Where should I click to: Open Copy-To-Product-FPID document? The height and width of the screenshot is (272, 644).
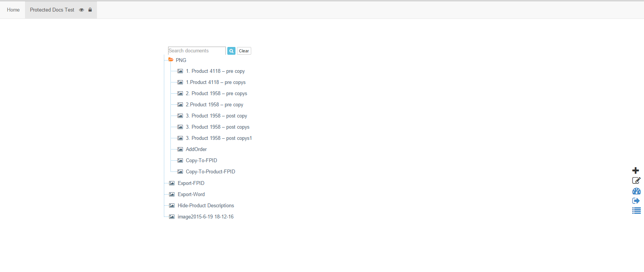point(210,172)
